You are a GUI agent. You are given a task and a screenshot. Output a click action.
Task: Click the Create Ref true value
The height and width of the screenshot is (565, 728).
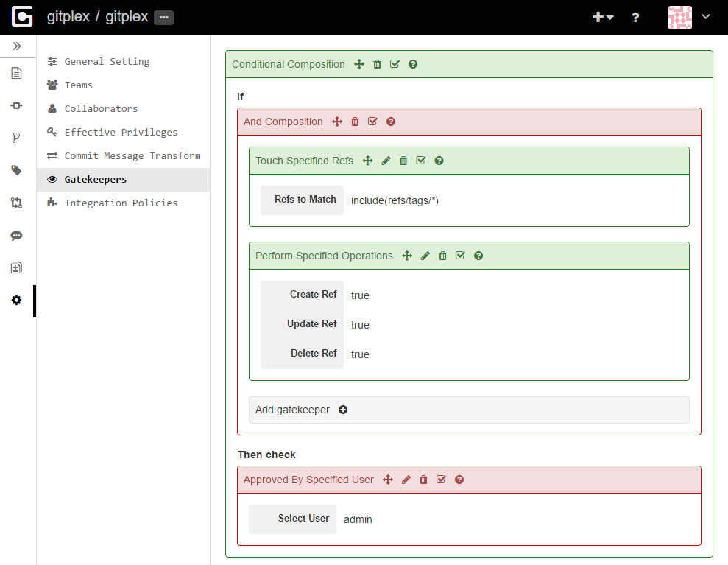(360, 295)
